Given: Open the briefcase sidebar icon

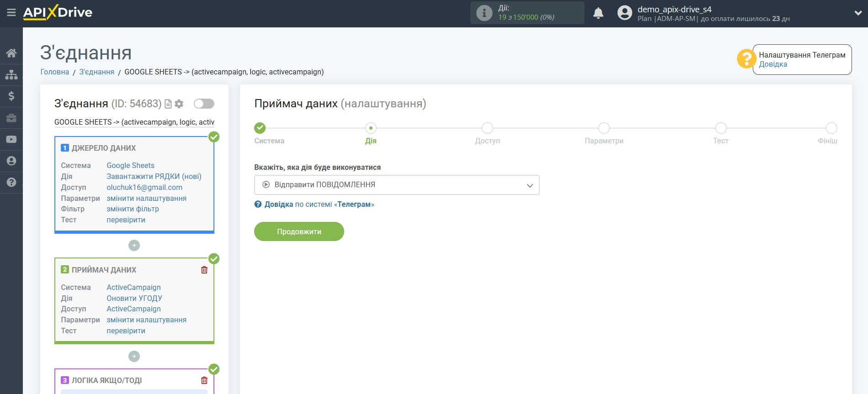Looking at the screenshot, I should click(11, 118).
